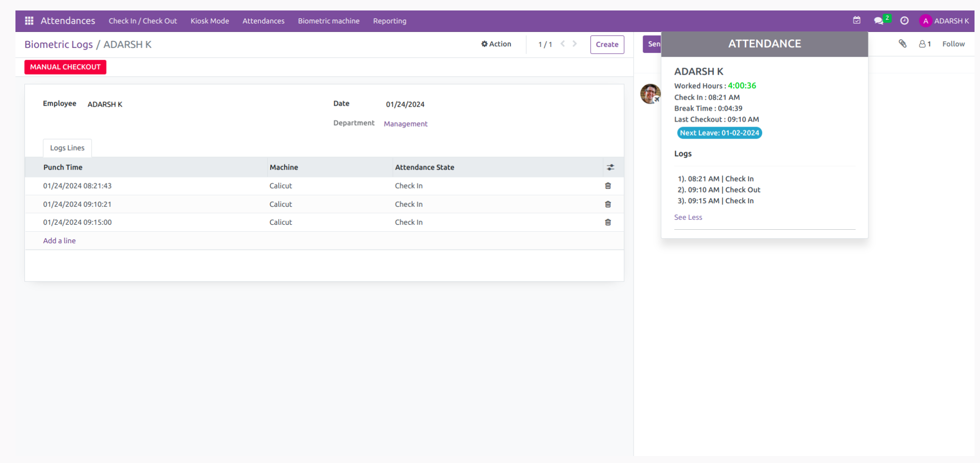Click the employee avatar photo in chatter
Viewport: 980px width, 463px height.
(651, 94)
